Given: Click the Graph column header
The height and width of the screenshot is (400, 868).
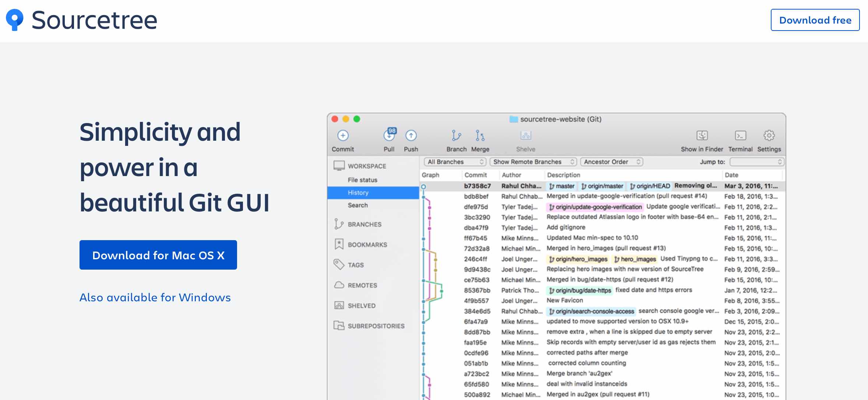Looking at the screenshot, I should [430, 175].
